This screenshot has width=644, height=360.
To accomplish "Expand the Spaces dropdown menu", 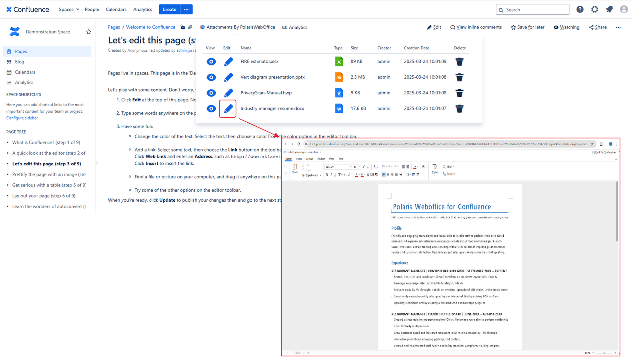I will (x=69, y=9).
